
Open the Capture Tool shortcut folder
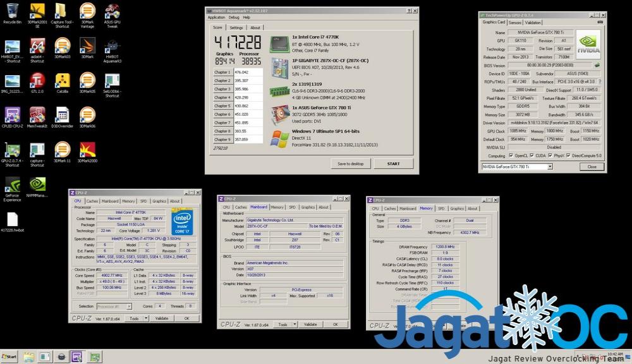[x=62, y=15]
